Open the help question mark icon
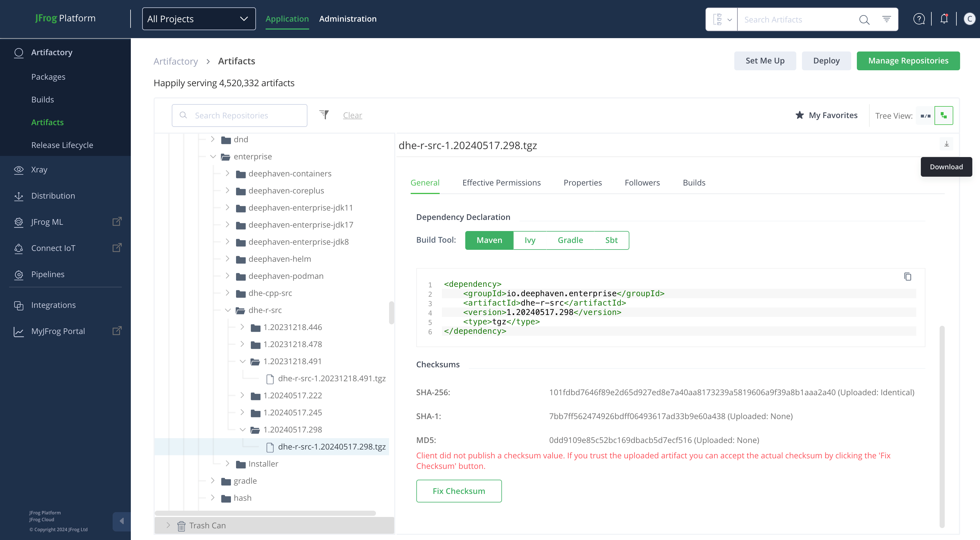 click(x=919, y=19)
